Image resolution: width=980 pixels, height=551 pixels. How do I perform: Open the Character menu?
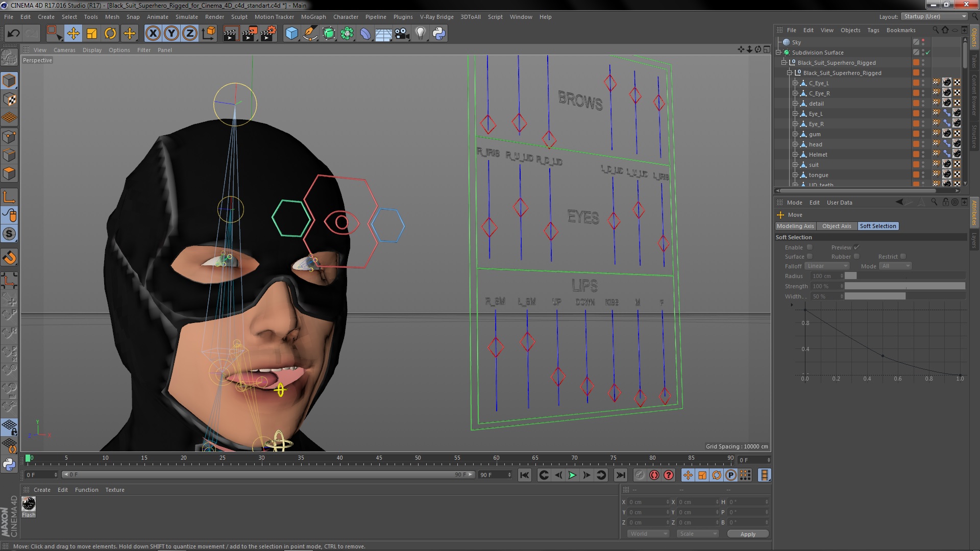346,17
